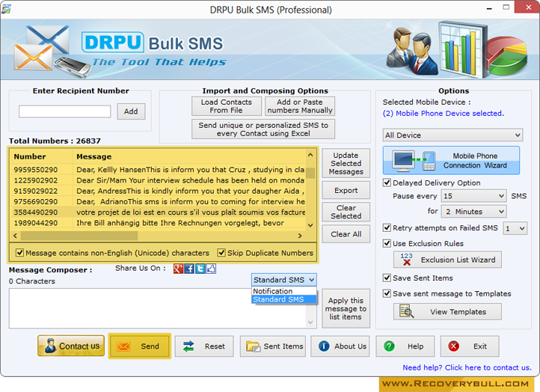The image size is (540, 392).
Task: Exit the application
Action: pyautogui.click(x=470, y=346)
